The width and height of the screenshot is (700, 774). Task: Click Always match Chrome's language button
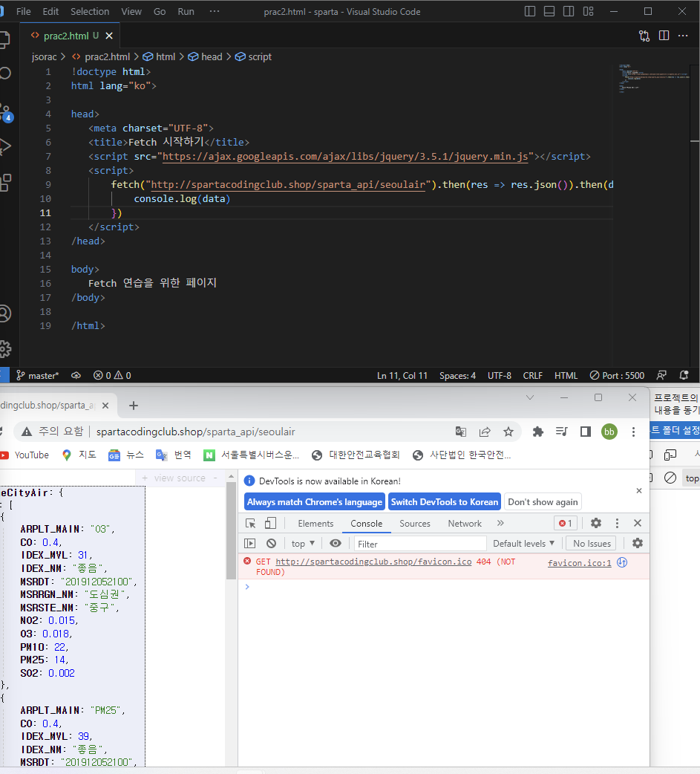click(x=315, y=502)
